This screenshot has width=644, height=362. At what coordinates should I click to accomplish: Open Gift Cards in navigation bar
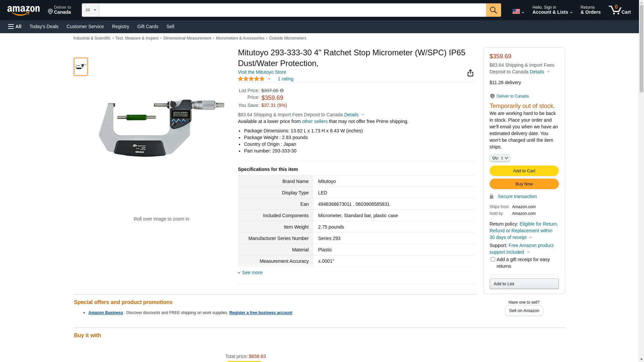click(x=148, y=26)
